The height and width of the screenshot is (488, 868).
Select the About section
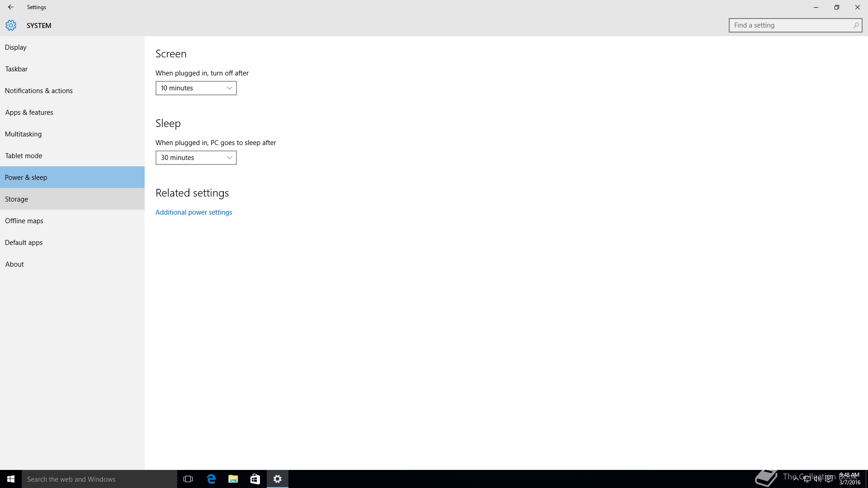click(x=14, y=264)
